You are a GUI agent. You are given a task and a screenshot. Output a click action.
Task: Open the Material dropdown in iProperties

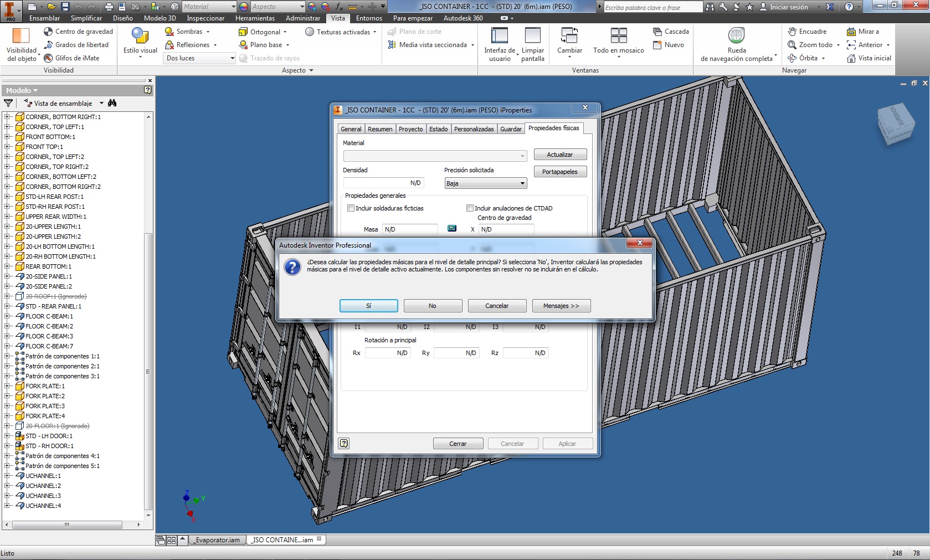point(435,156)
